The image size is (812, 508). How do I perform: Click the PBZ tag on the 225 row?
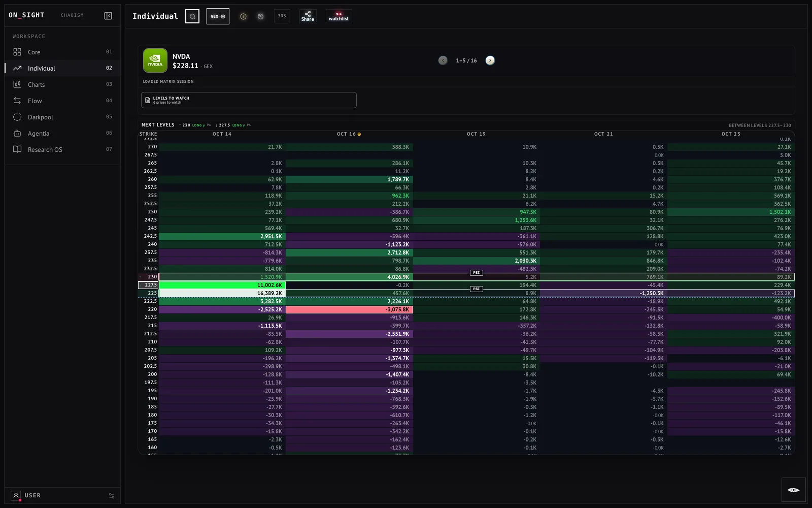(476, 289)
